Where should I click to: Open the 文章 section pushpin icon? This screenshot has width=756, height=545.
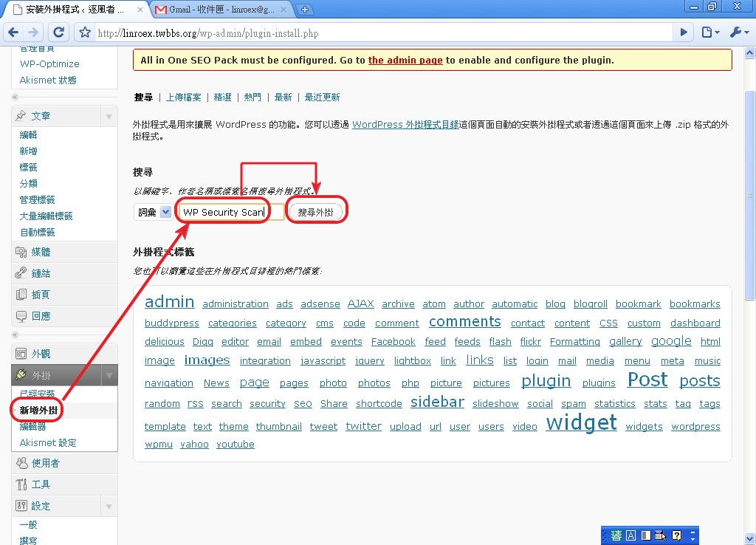coord(21,116)
